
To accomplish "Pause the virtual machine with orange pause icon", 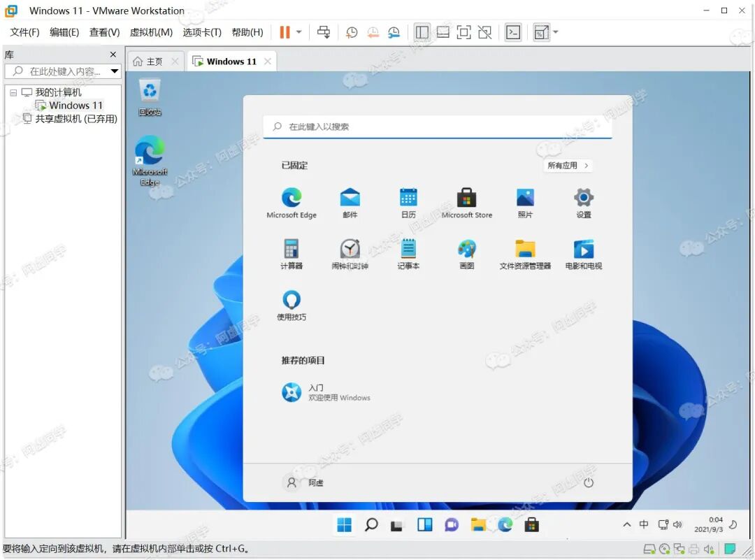I will click(285, 32).
